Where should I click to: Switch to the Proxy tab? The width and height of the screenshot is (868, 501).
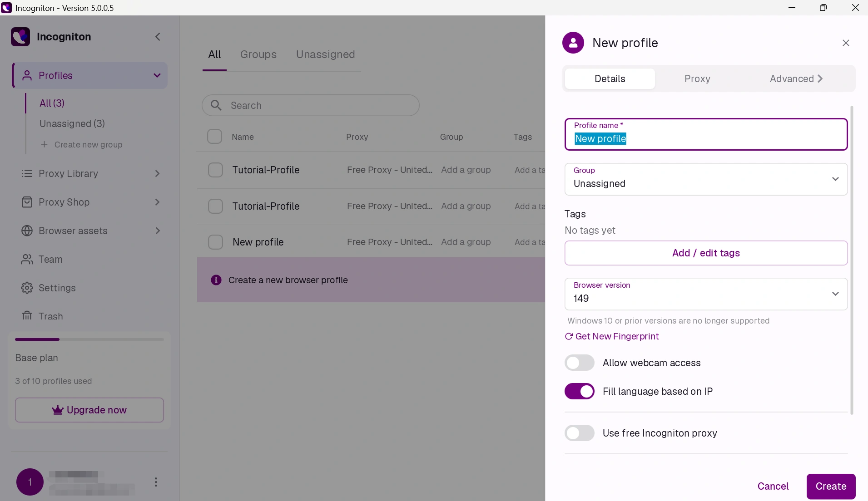pyautogui.click(x=697, y=79)
